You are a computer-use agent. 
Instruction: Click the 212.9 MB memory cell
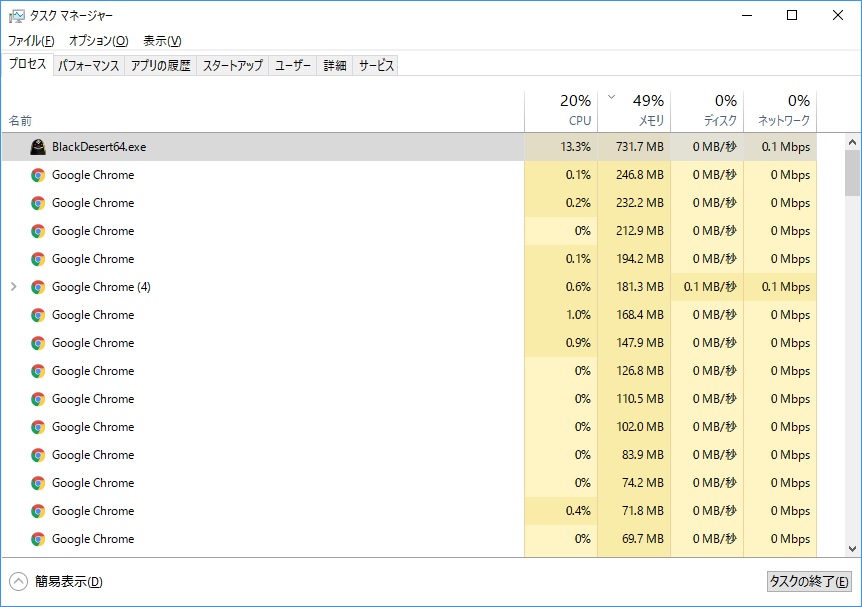634,231
